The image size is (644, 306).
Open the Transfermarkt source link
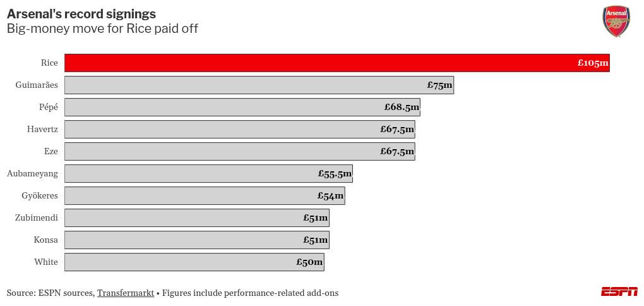tap(126, 293)
